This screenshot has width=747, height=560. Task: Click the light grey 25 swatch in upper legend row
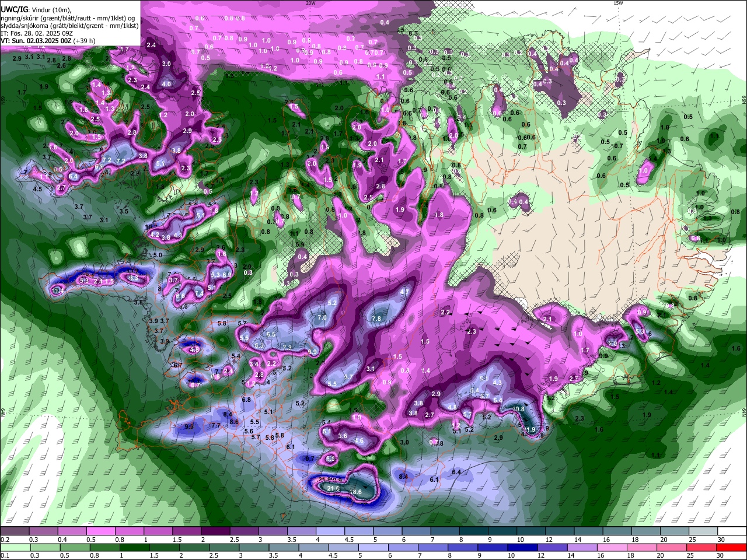pyautogui.click(x=703, y=531)
